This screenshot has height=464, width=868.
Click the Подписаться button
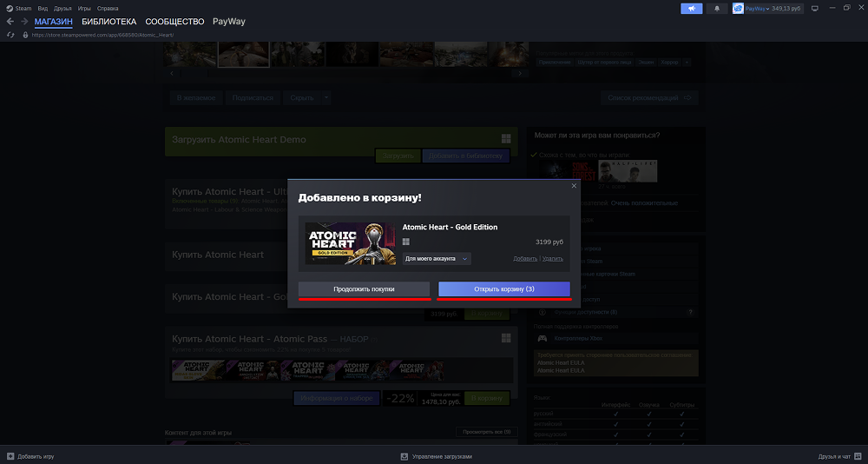tap(253, 97)
